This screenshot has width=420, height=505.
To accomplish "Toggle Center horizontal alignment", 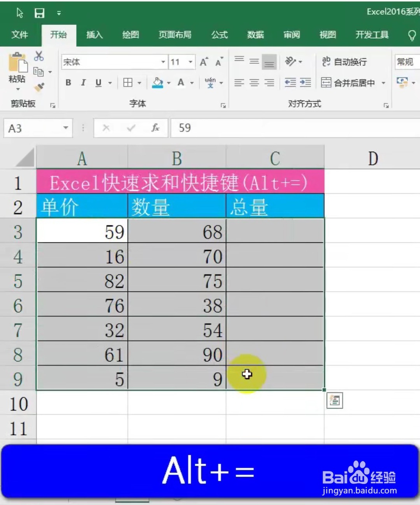I will point(254,83).
